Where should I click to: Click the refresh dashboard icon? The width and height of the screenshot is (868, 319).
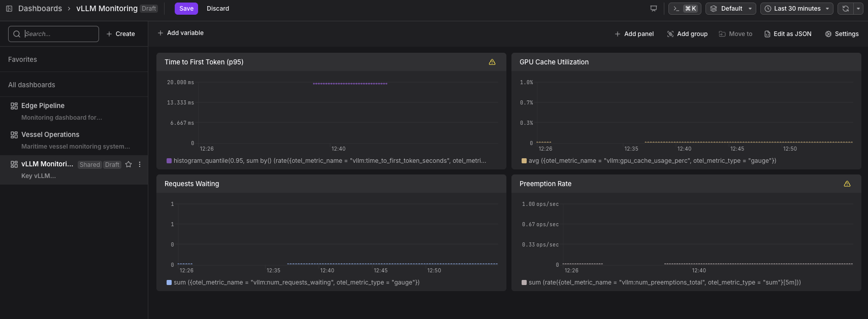pyautogui.click(x=846, y=9)
